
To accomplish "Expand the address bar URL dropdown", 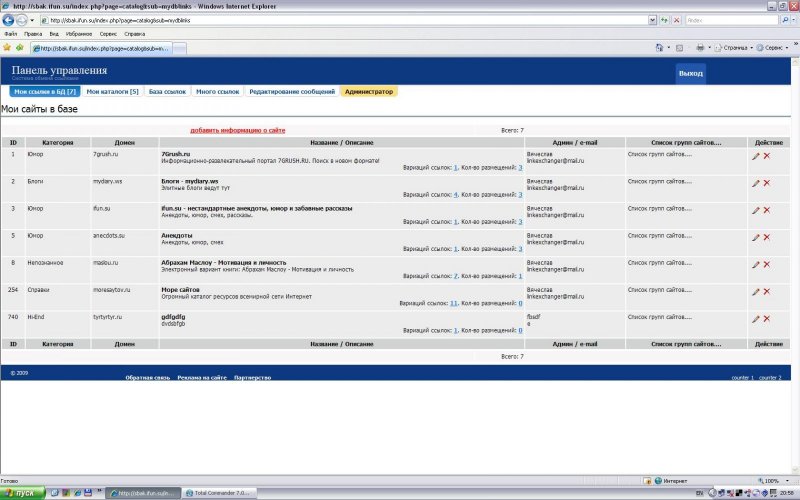I will click(652, 20).
